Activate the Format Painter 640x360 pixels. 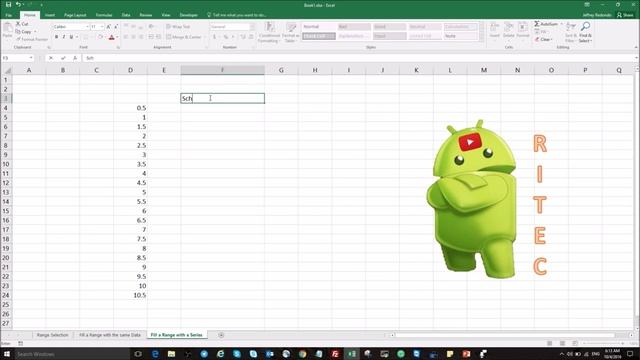pyautogui.click(x=32, y=39)
